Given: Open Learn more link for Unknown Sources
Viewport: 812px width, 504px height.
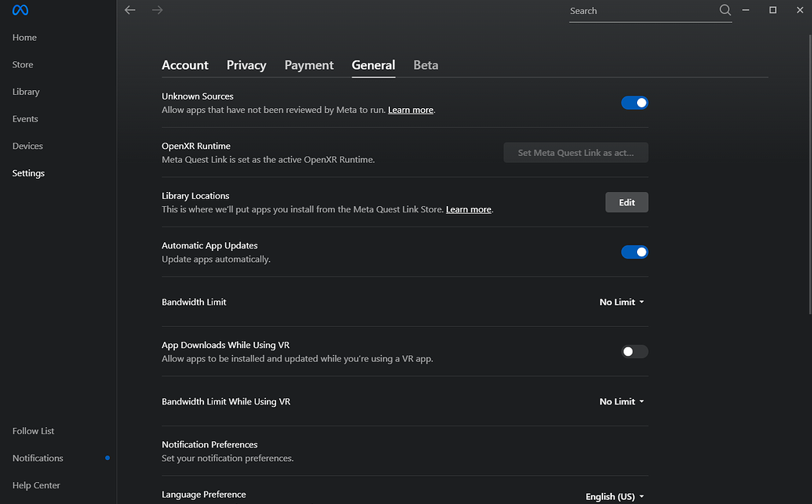Looking at the screenshot, I should (410, 111).
